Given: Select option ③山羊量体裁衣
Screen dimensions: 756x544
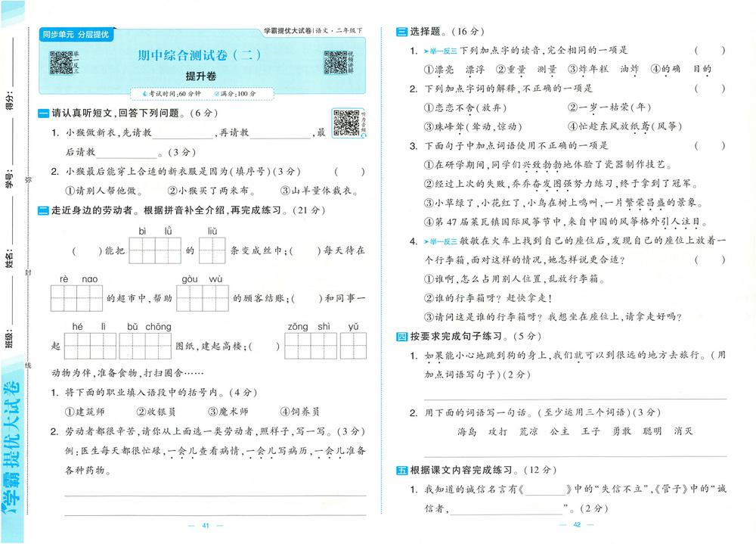Looking at the screenshot, I should point(320,191).
